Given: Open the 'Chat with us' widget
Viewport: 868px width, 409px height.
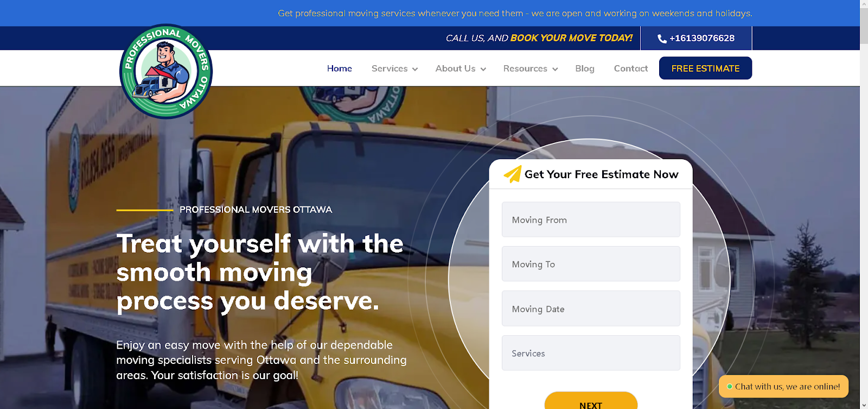Looking at the screenshot, I should 783,386.
